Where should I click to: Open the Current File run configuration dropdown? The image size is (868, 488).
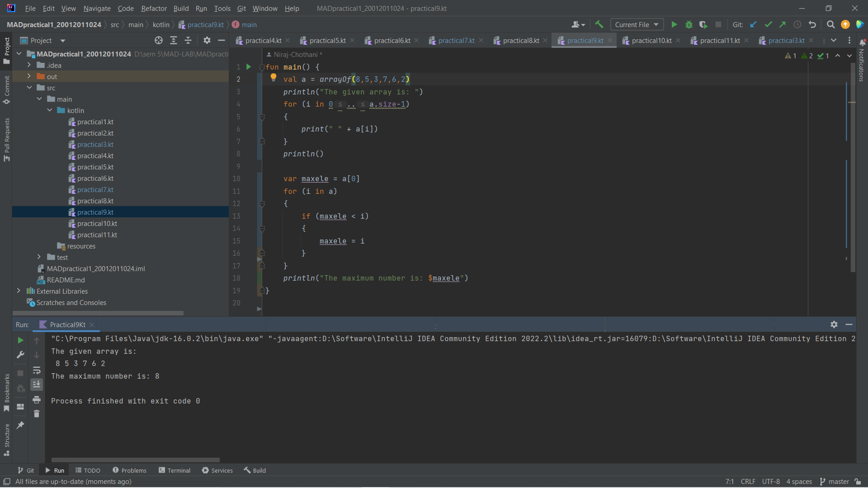point(637,25)
